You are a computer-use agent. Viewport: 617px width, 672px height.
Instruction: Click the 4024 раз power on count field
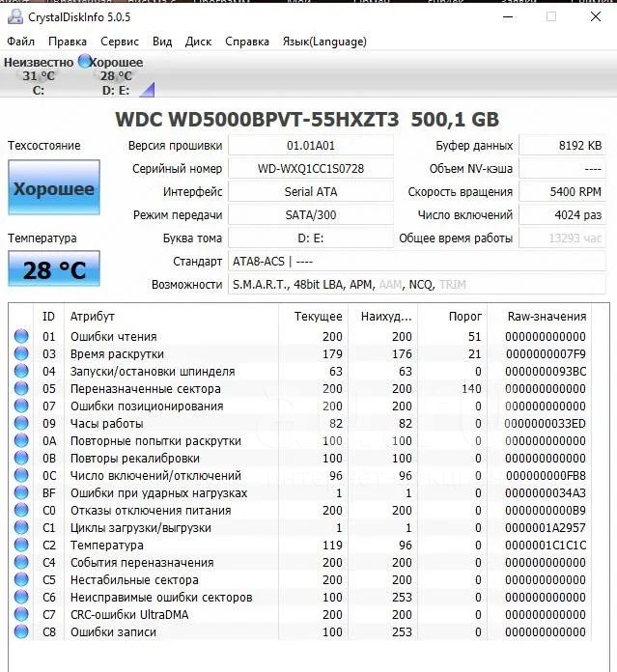[x=562, y=214]
